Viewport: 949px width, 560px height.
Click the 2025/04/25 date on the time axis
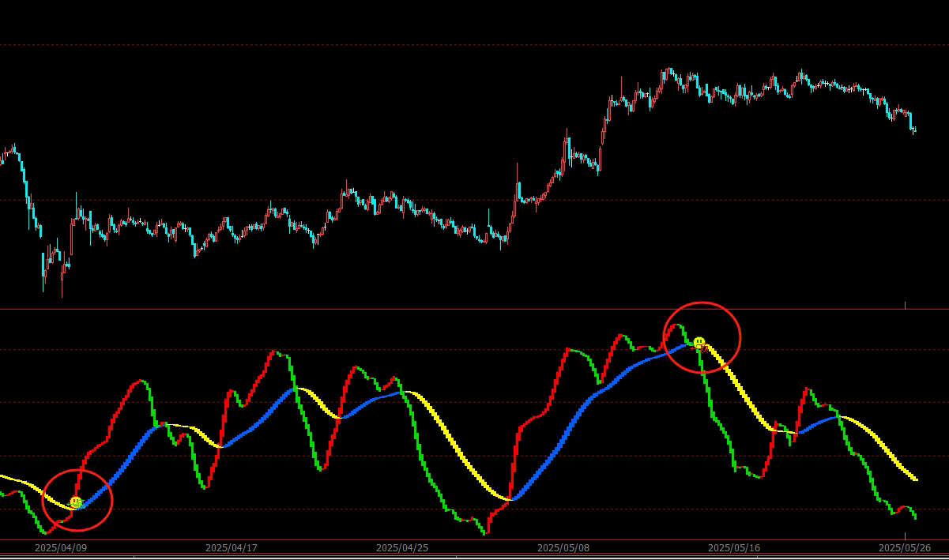(x=401, y=547)
